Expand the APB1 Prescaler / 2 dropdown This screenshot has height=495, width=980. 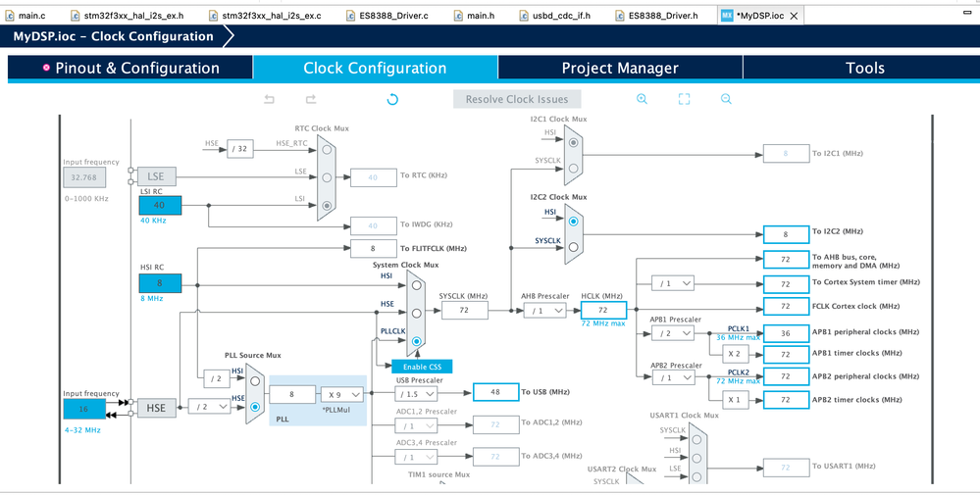(x=673, y=333)
